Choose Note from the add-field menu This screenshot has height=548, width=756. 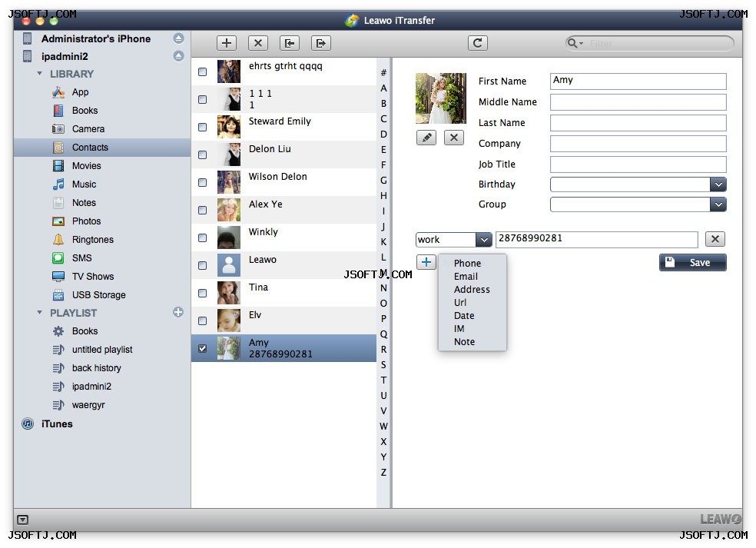[x=464, y=341]
